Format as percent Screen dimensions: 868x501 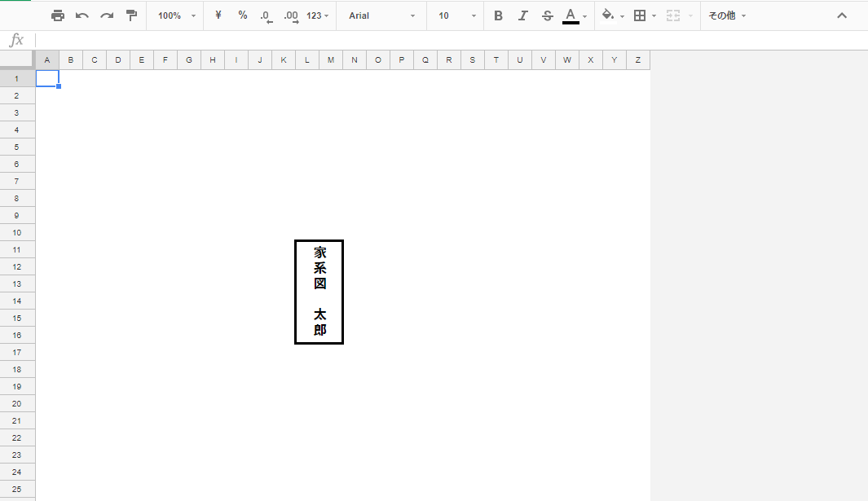243,15
